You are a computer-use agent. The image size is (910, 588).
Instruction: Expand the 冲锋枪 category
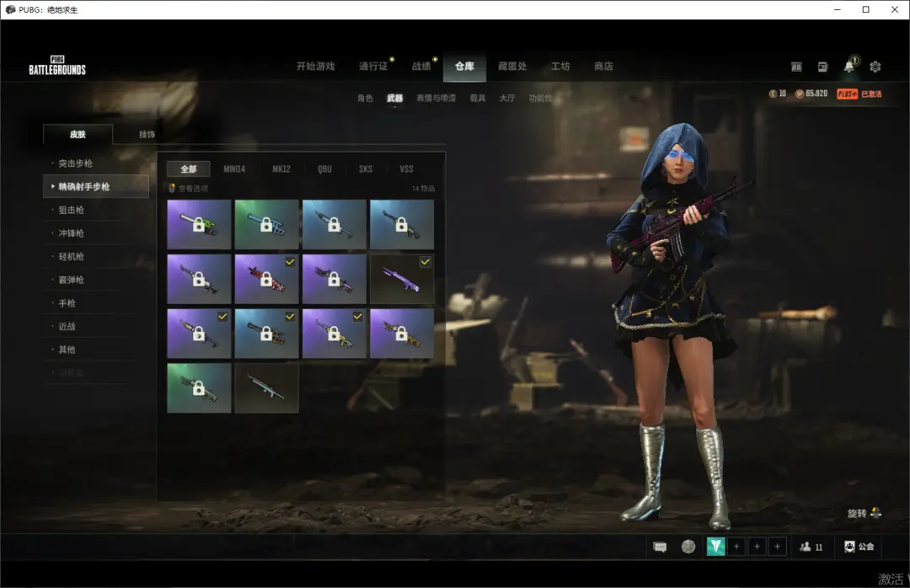tap(71, 233)
